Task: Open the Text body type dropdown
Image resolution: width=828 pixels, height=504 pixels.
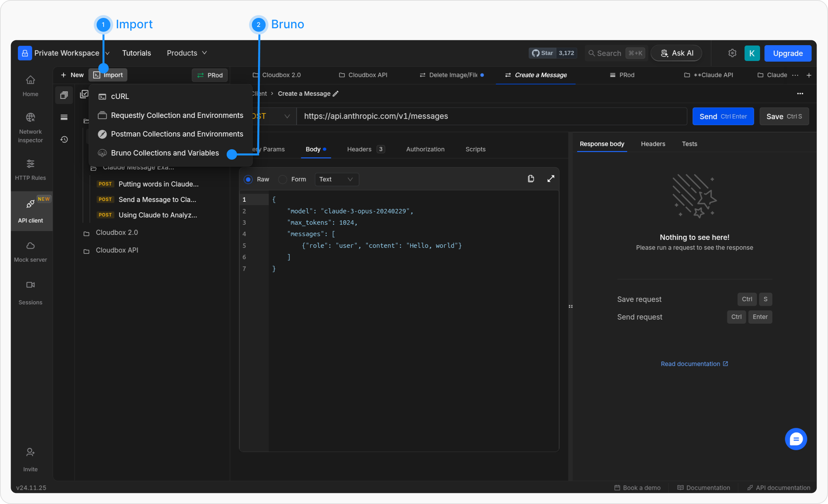Action: pos(336,179)
